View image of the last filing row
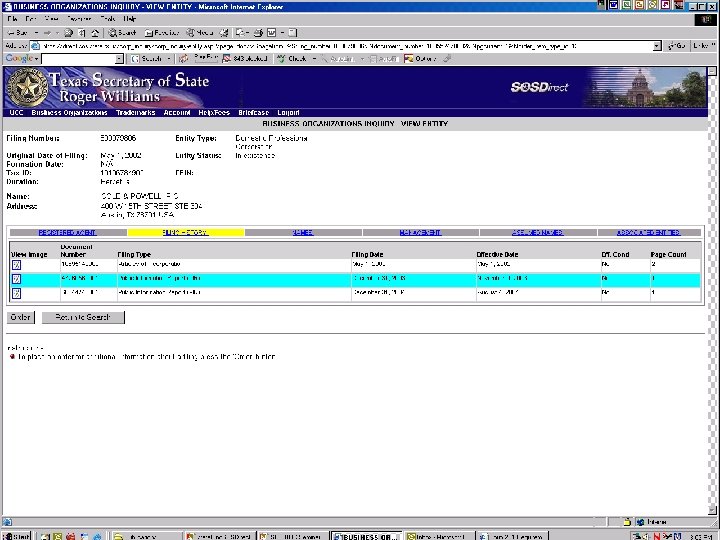Screen dimensions: 720x540 coord(17,293)
